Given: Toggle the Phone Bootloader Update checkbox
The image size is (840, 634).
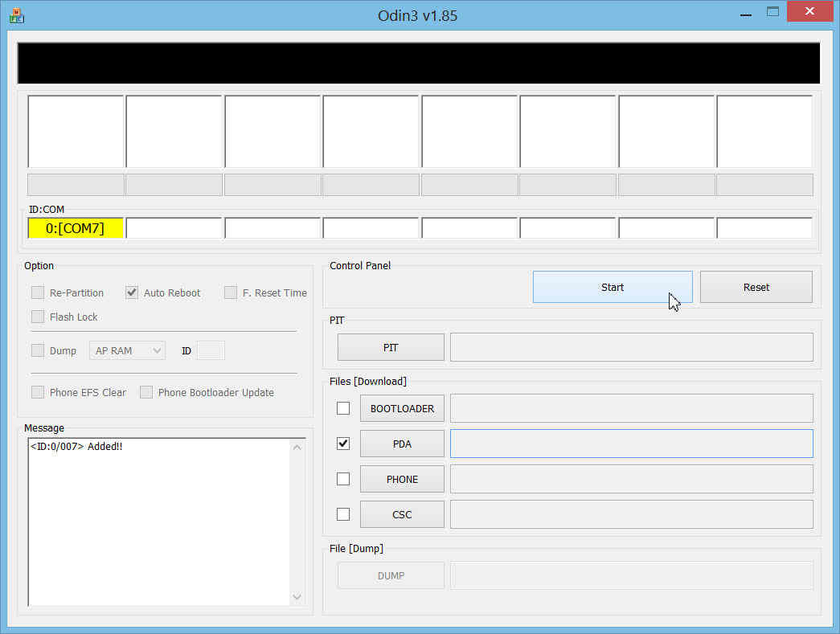Looking at the screenshot, I should tap(145, 392).
